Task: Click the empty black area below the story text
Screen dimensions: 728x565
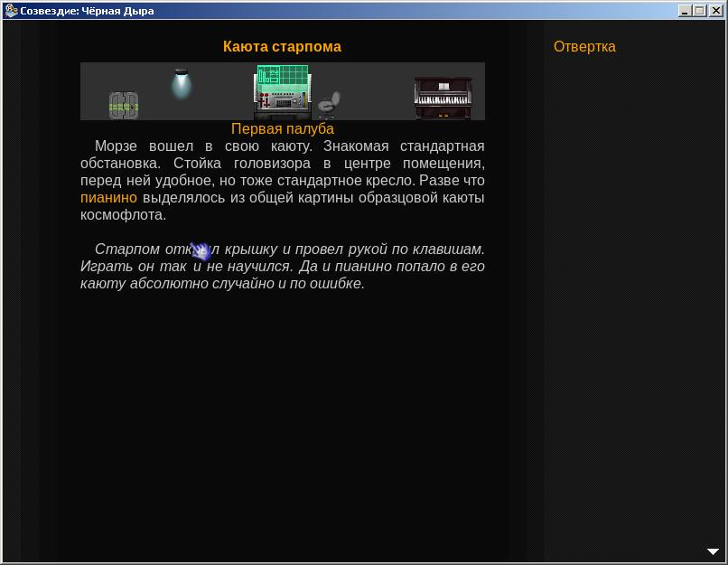Action: click(282, 416)
